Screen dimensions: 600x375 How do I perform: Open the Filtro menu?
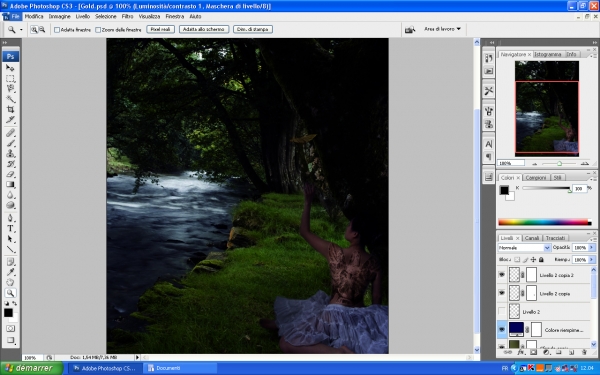point(127,16)
